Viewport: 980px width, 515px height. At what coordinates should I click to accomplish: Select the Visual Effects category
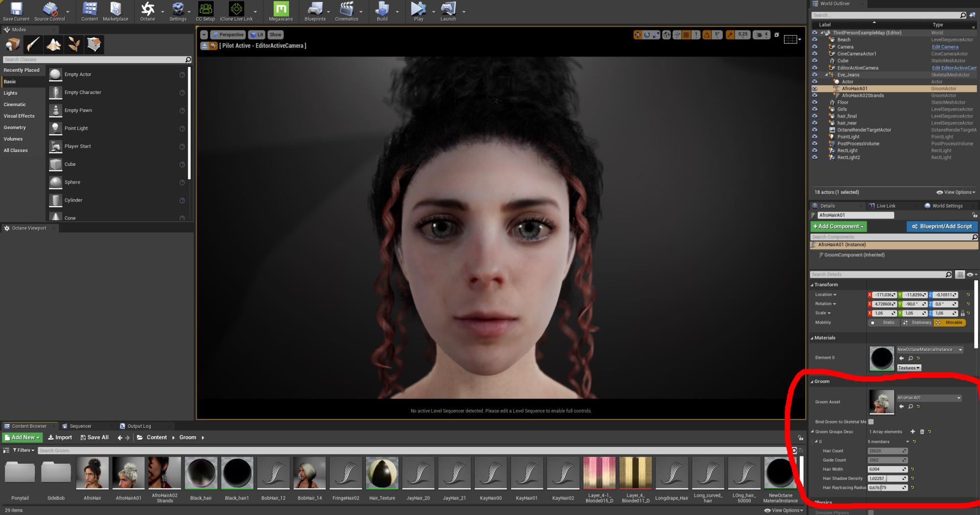coord(19,116)
